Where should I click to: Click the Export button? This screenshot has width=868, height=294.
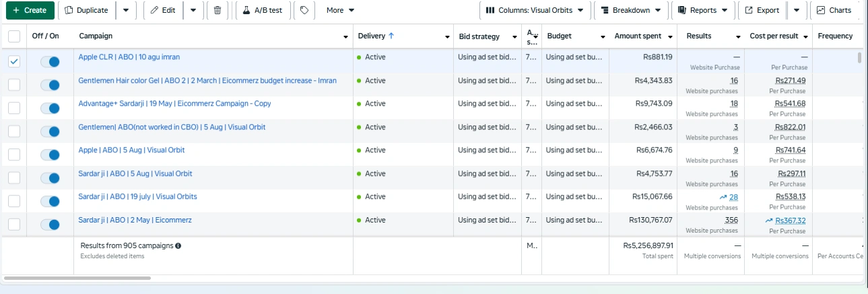(x=761, y=10)
